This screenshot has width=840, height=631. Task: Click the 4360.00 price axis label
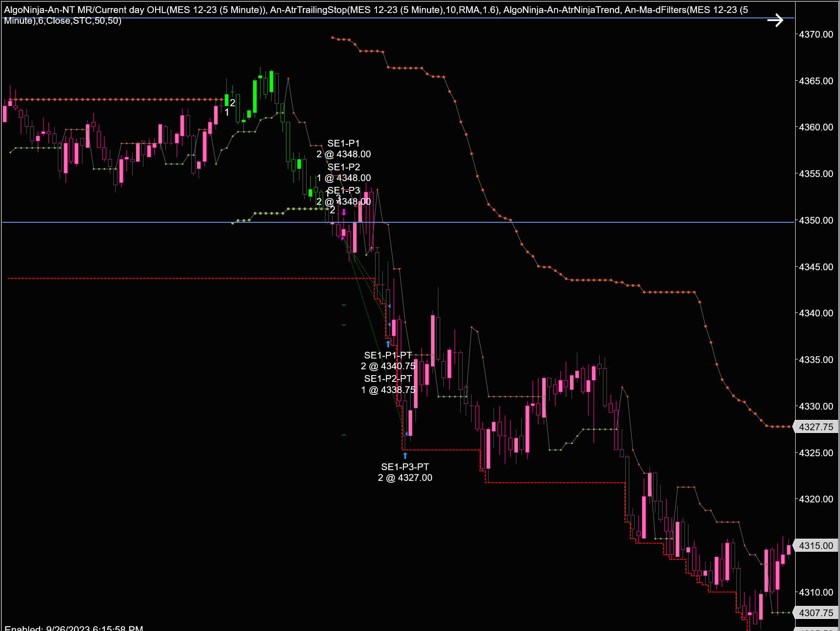coord(816,127)
